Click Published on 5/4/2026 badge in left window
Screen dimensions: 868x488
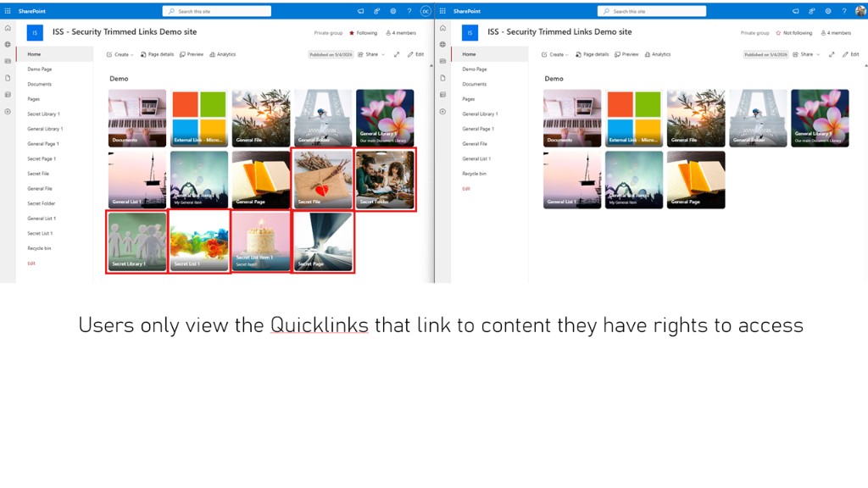pos(331,54)
